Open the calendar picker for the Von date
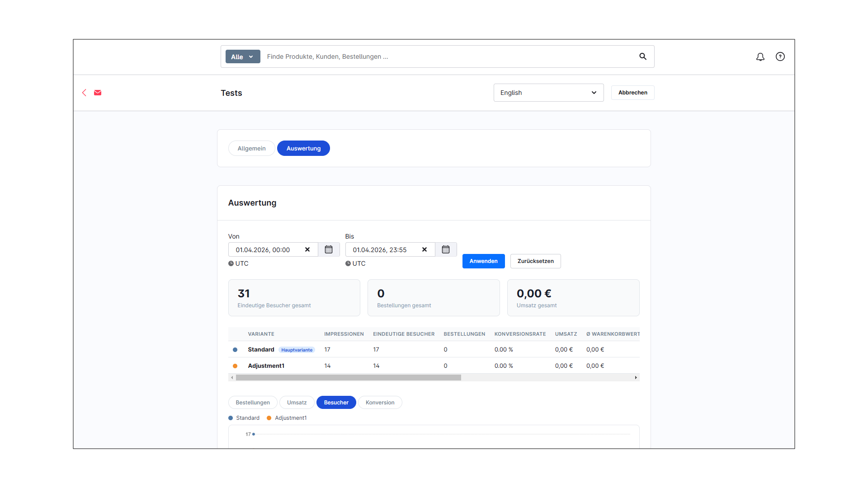868x488 pixels. pos(329,249)
